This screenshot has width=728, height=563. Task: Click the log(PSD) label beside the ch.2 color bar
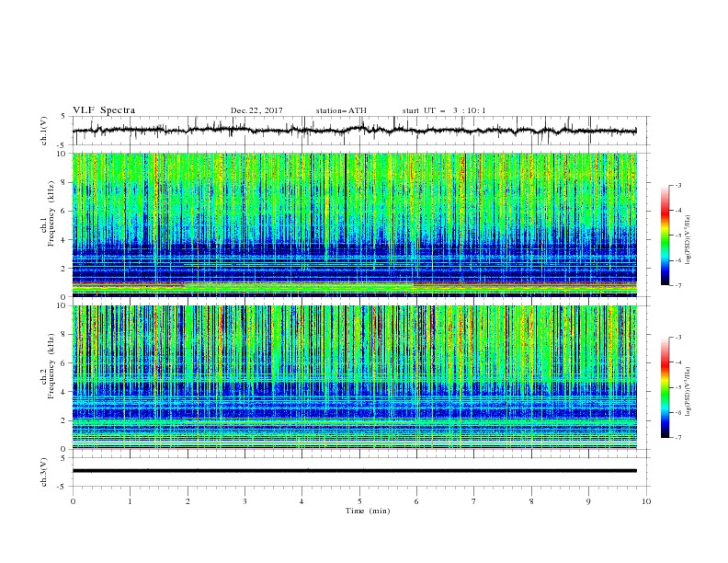(688, 392)
